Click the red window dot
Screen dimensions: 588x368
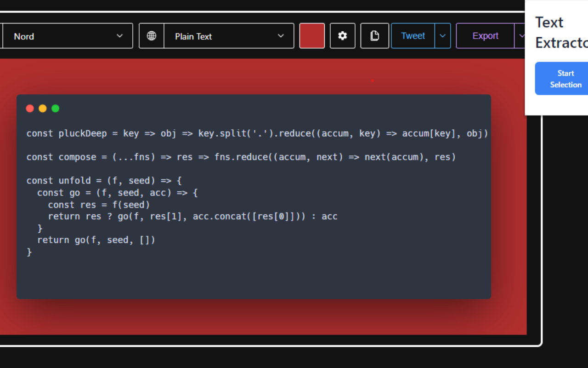(x=30, y=109)
